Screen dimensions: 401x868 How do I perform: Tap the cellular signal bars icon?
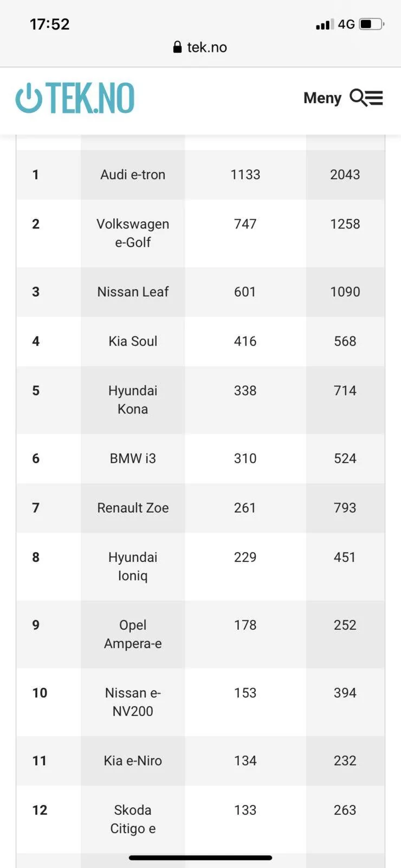325,24
